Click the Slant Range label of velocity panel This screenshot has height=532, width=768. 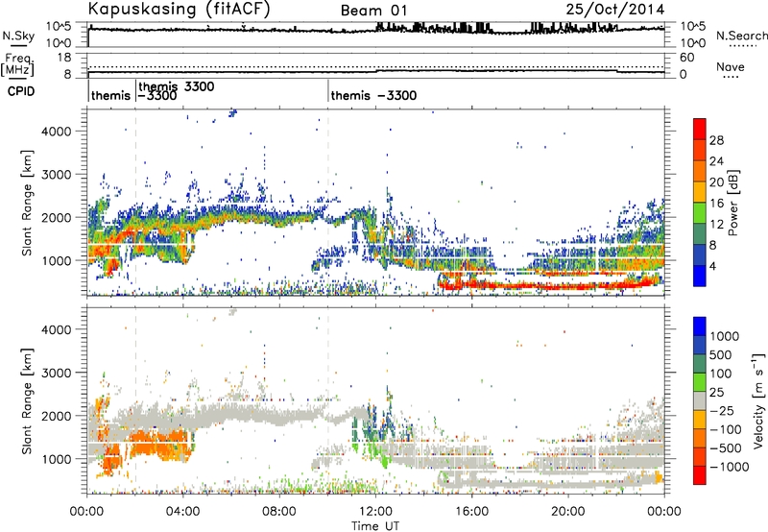(27, 401)
